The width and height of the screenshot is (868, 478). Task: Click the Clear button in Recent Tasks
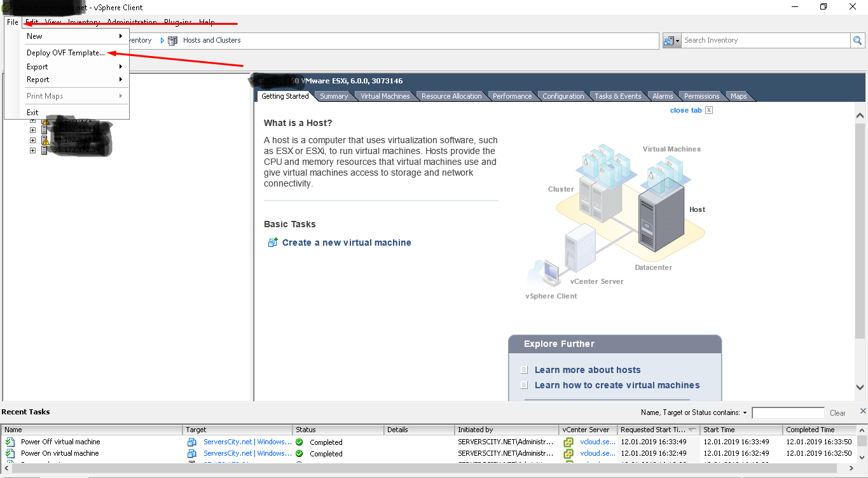click(x=838, y=413)
